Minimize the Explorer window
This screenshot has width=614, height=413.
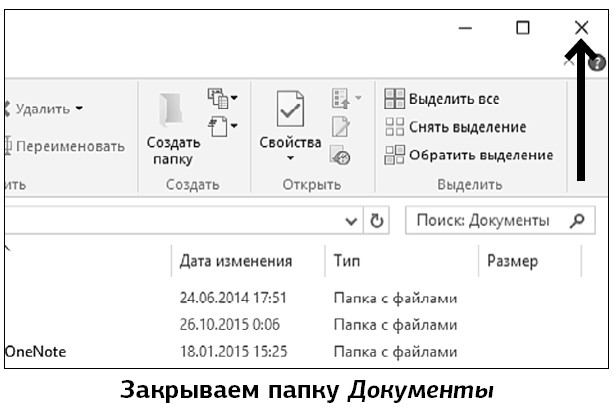465,28
